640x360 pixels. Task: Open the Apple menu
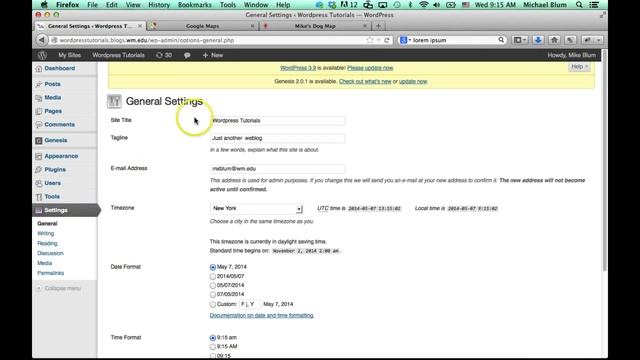pos(44,5)
